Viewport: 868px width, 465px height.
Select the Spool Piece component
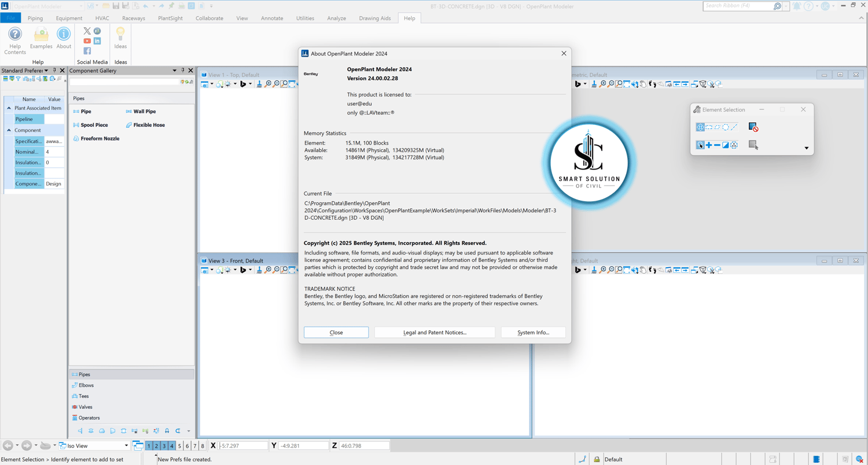click(x=91, y=125)
